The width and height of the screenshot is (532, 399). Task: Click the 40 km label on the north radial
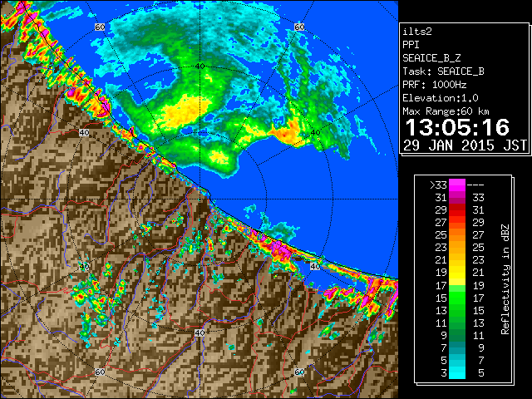(x=199, y=66)
